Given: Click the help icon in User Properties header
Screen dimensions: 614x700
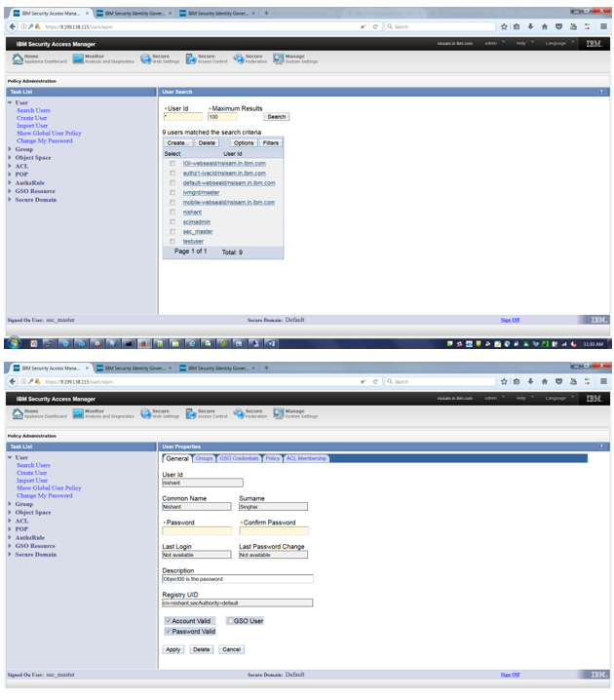Looking at the screenshot, I should click(x=601, y=447).
